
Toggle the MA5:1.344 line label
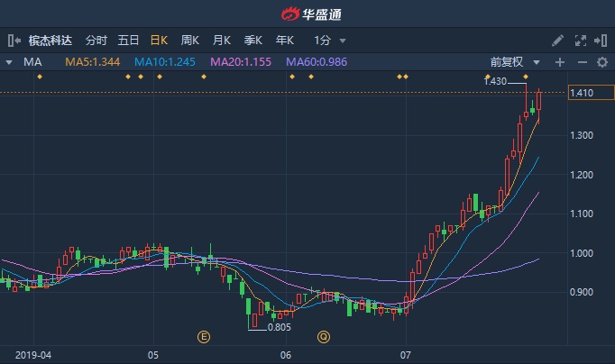tap(93, 62)
